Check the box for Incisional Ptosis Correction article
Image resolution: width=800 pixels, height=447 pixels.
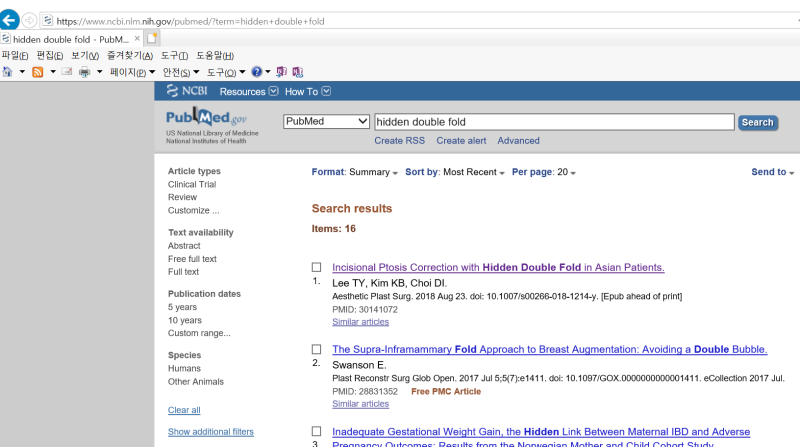(x=316, y=267)
